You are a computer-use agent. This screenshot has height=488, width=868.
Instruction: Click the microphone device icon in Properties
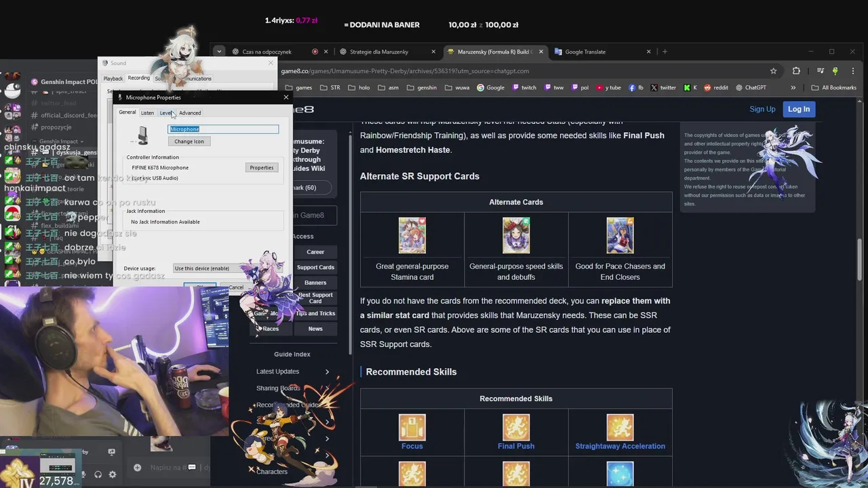click(142, 135)
